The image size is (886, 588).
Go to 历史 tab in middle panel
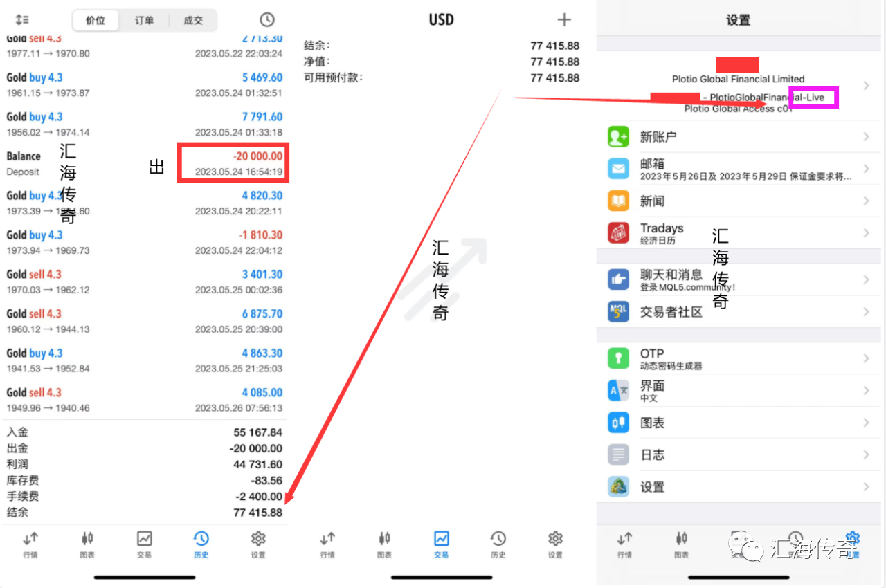(x=498, y=544)
